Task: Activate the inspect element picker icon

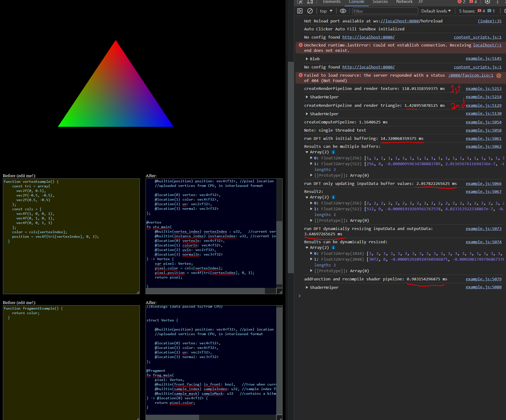Action: point(300,2)
